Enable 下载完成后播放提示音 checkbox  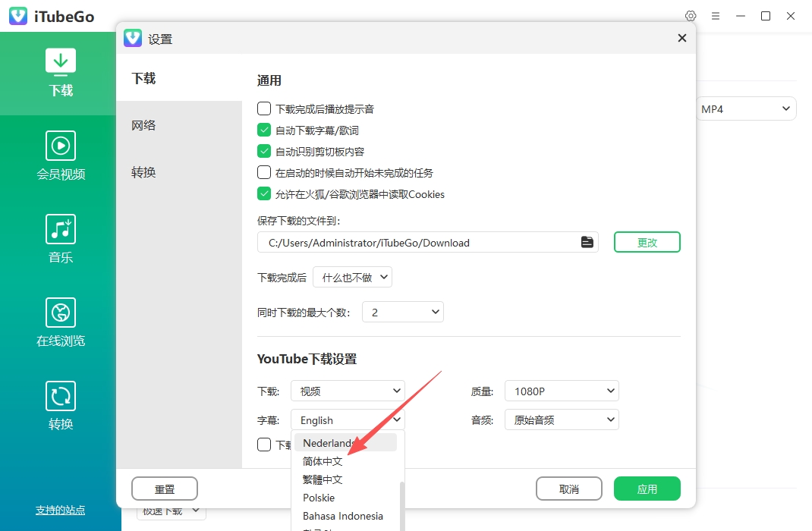[264, 108]
